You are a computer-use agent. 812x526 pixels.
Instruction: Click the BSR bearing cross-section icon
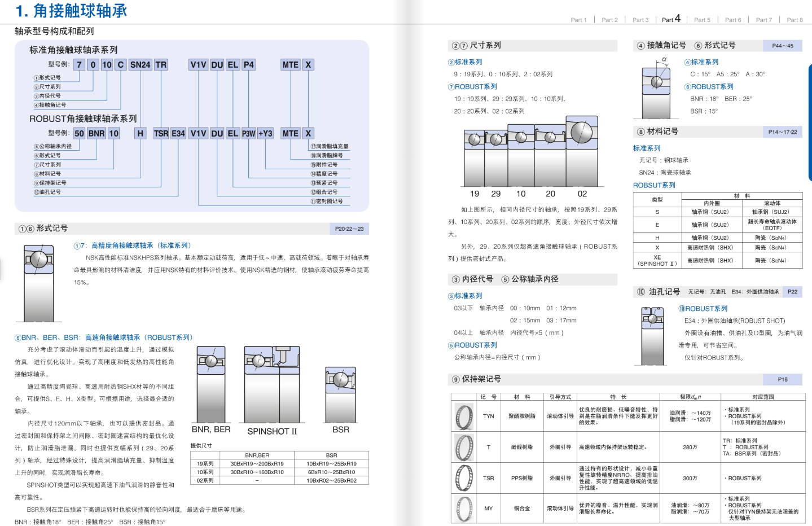[x=341, y=394]
